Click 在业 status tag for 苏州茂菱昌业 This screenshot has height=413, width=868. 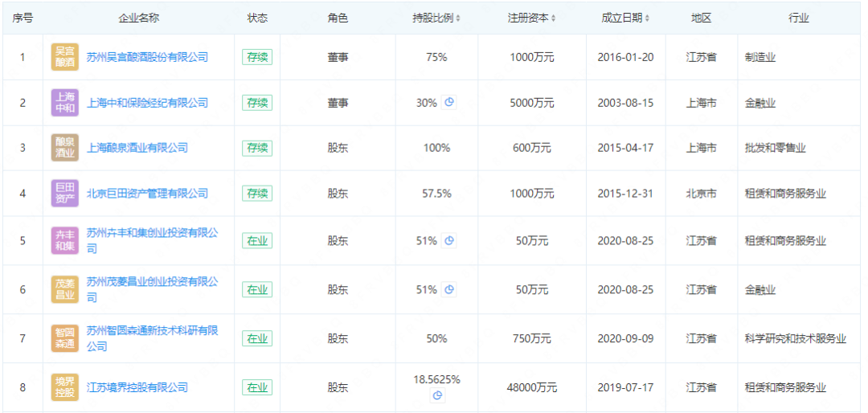(x=257, y=289)
